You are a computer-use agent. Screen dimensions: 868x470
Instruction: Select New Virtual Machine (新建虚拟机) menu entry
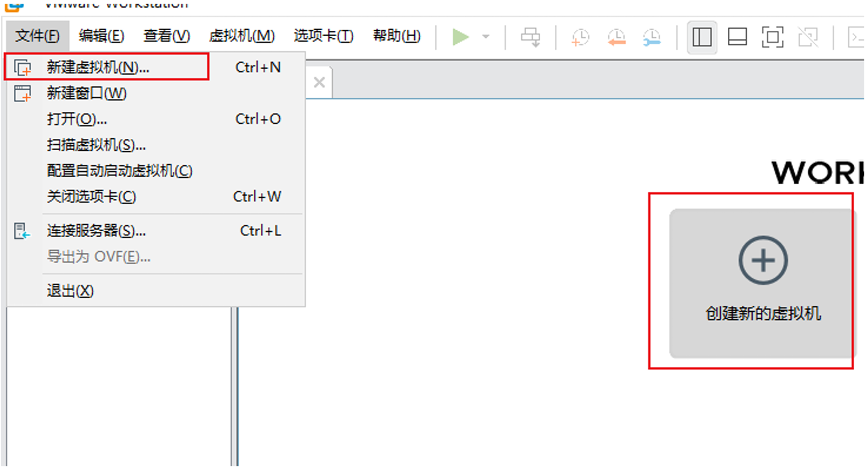click(x=98, y=67)
